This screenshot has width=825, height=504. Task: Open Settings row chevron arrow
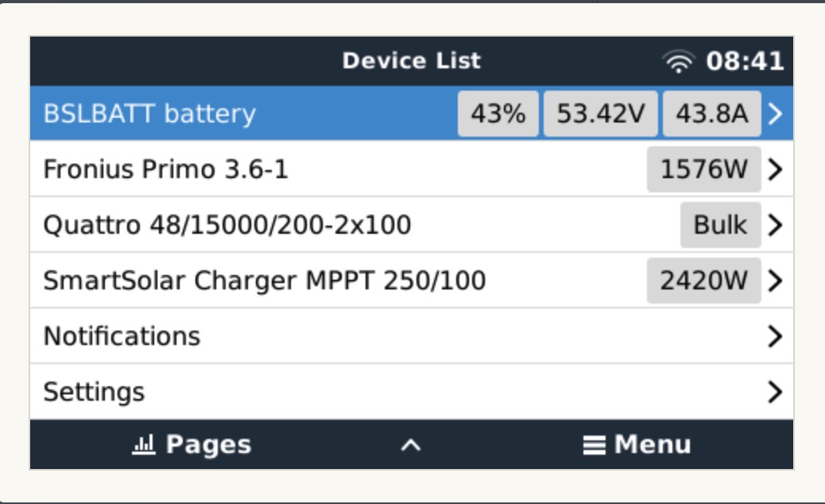pyautogui.click(x=776, y=392)
